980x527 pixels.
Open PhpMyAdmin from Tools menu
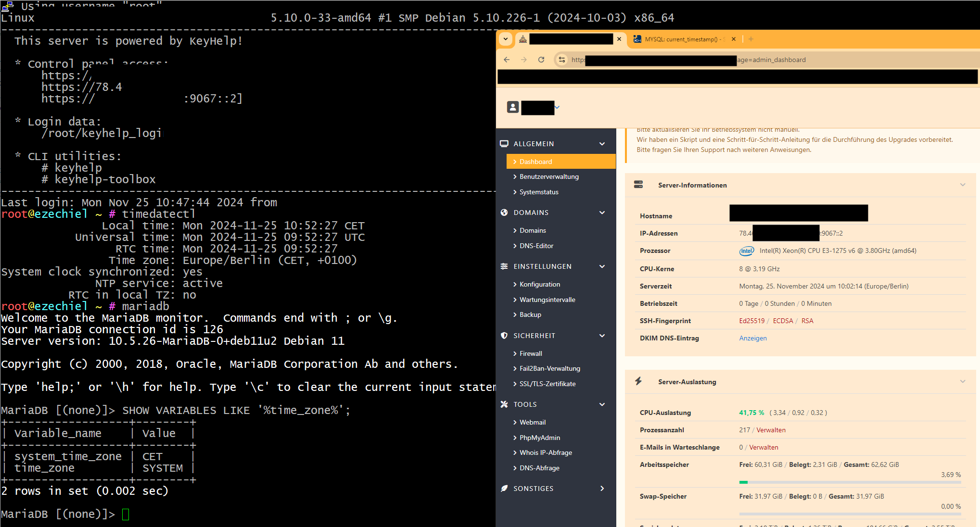[x=540, y=438]
